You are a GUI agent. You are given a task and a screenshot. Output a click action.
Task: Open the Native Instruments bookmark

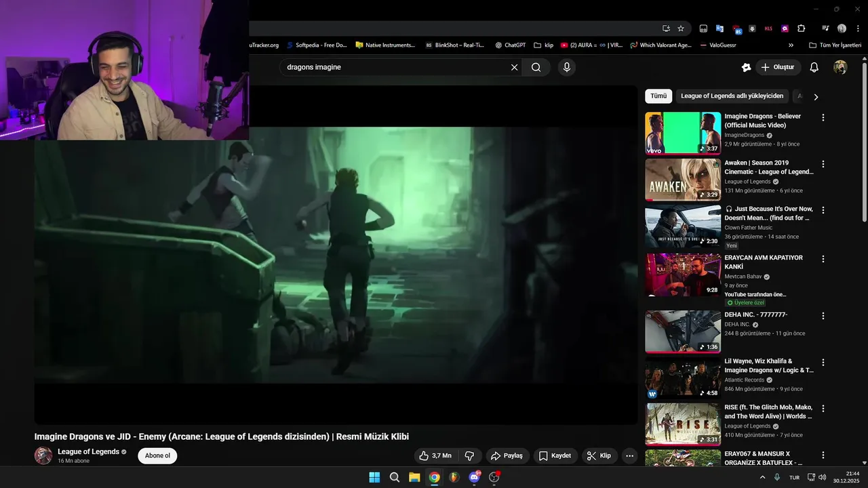click(385, 45)
